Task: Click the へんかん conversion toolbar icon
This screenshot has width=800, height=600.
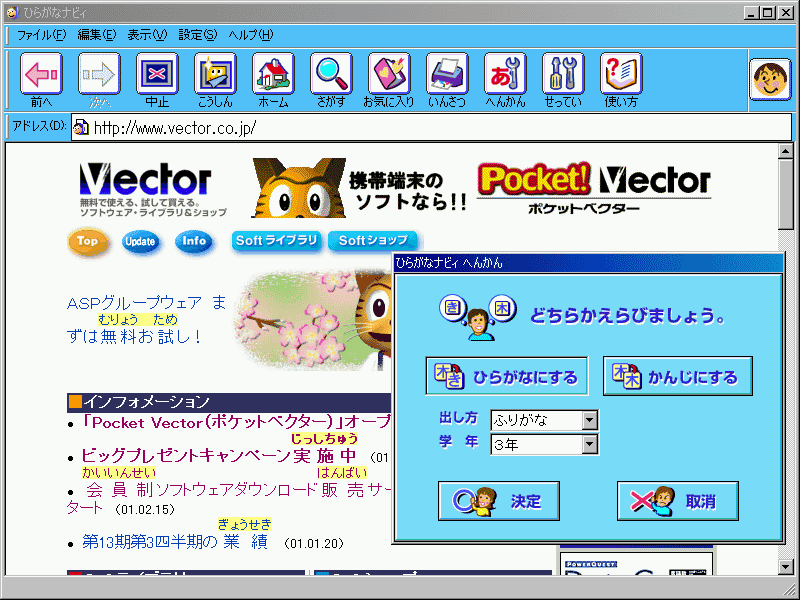Action: (x=505, y=74)
